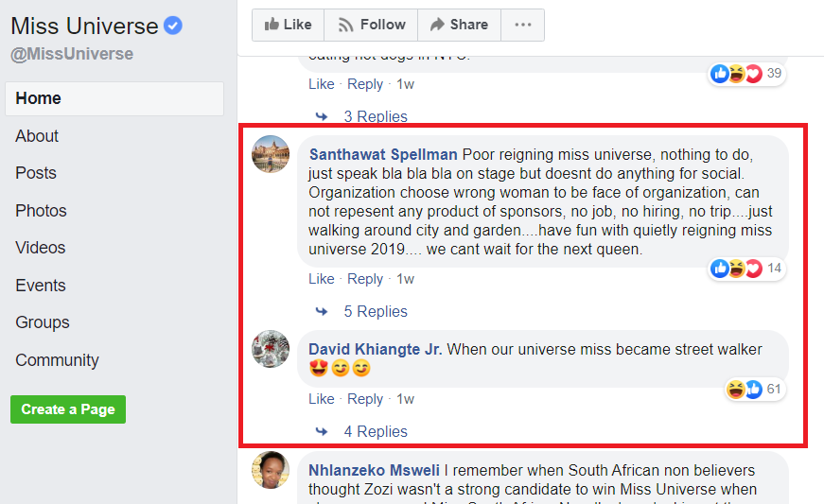Expand 4 Replies under David's comment
This screenshot has width=824, height=504.
(x=375, y=431)
